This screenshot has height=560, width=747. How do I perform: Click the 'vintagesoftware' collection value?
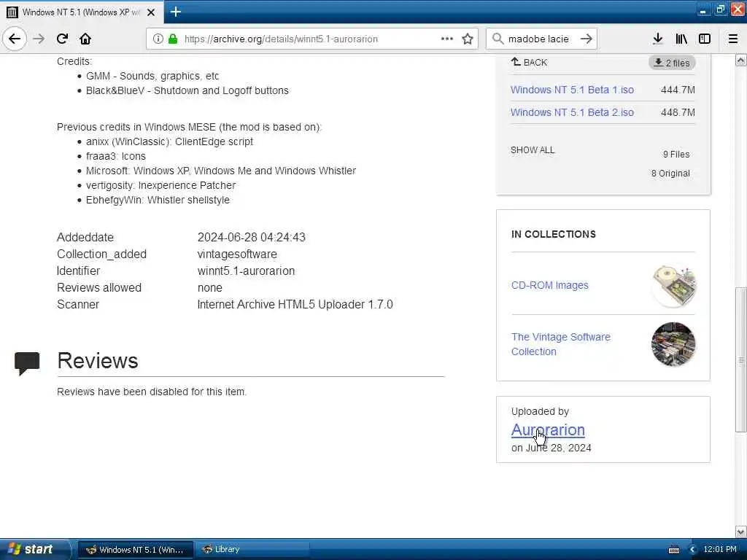click(x=237, y=254)
